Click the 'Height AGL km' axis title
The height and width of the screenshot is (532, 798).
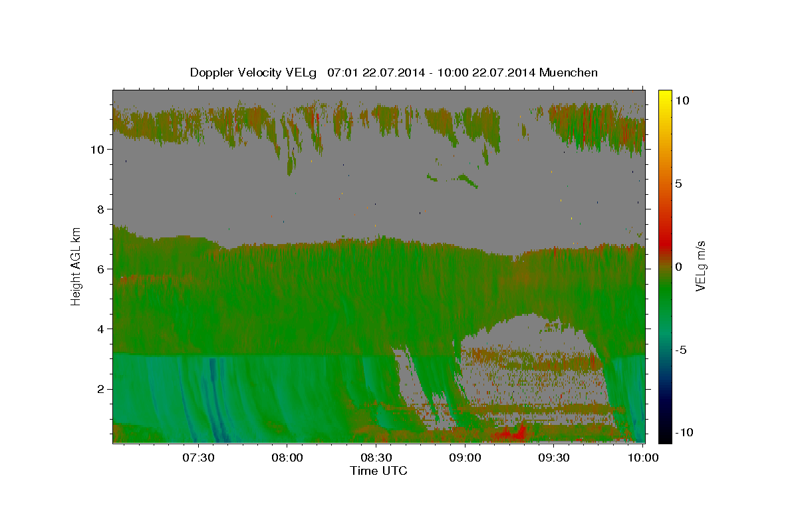(x=76, y=266)
